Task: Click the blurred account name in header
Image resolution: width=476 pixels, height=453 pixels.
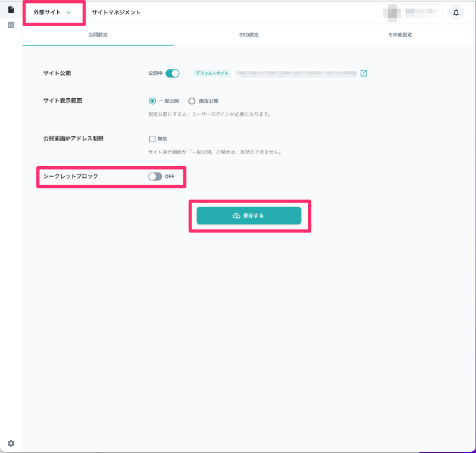Action: pyautogui.click(x=420, y=13)
